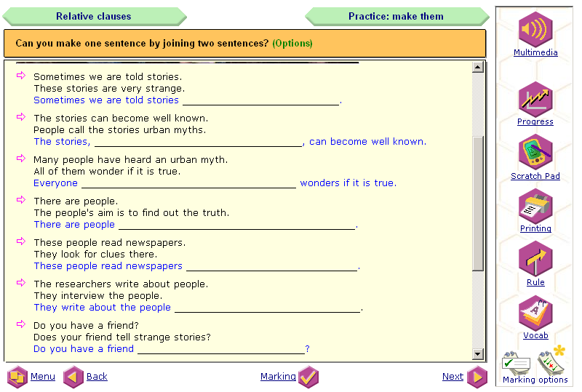Click the Vocab link label
This screenshot has height=392, width=582.
(x=535, y=335)
